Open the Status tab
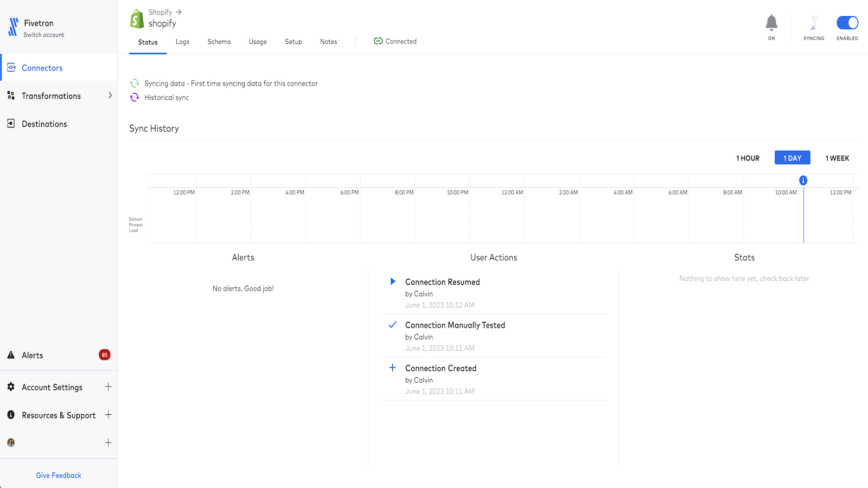Screen dimensions: 868x488 (148, 42)
